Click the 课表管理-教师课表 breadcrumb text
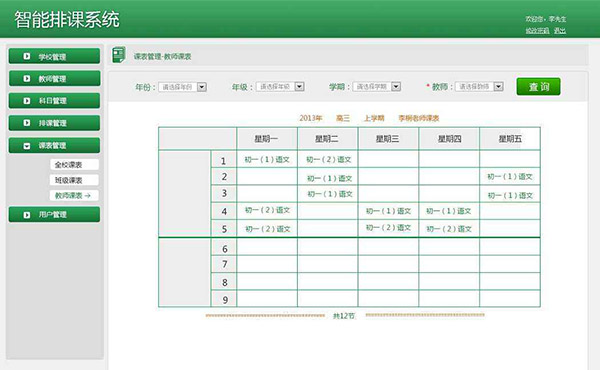 point(162,56)
